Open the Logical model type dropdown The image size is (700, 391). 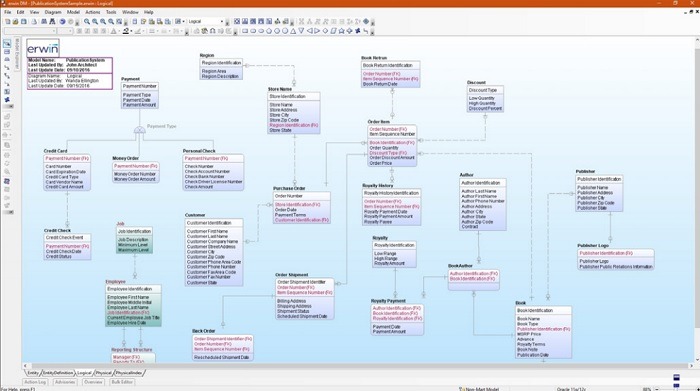205,21
